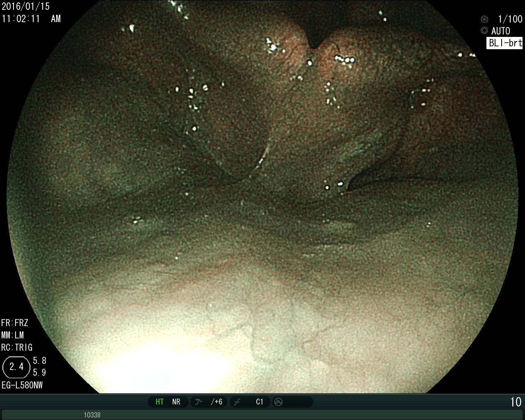Image resolution: width=525 pixels, height=420 pixels.
Task: Click the 5.8 diameter value
Action: (x=39, y=361)
